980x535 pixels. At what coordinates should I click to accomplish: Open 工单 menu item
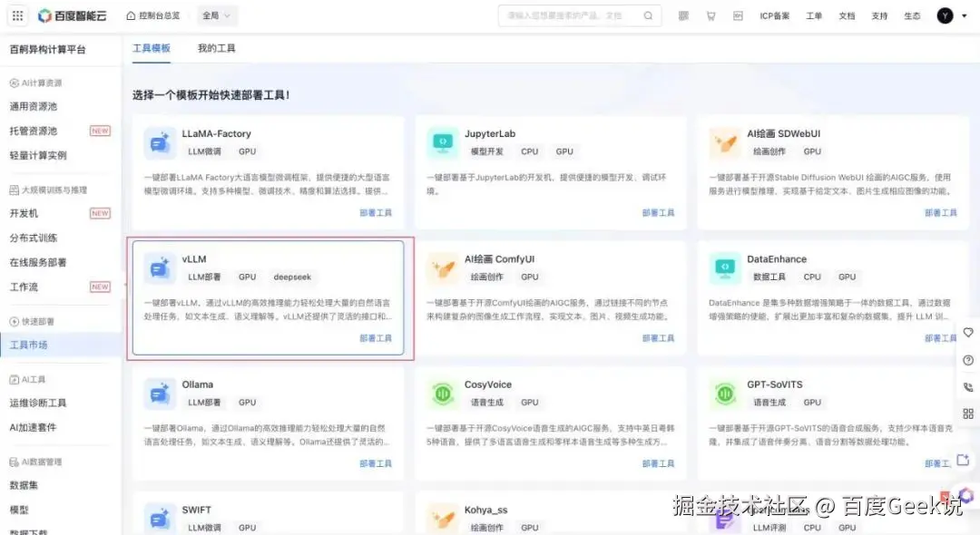tap(814, 15)
